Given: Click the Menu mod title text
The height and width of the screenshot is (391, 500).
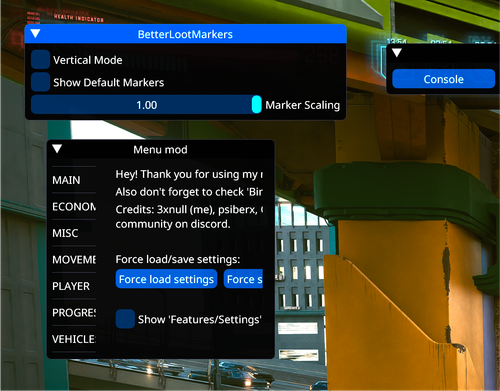Looking at the screenshot, I should coord(160,149).
